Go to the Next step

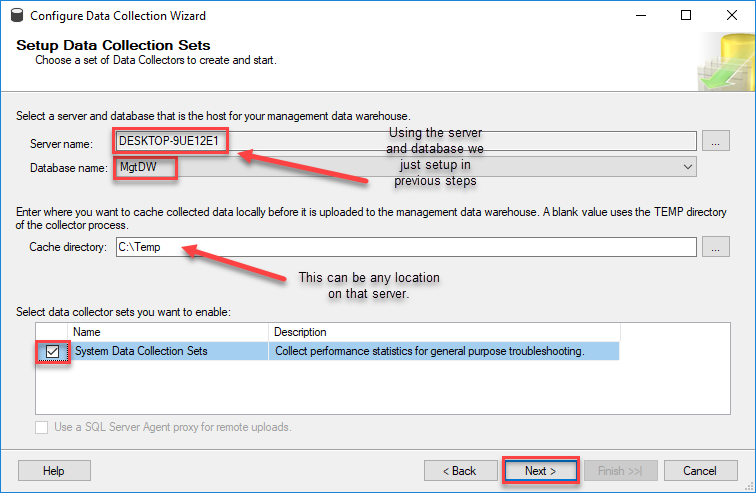(540, 471)
